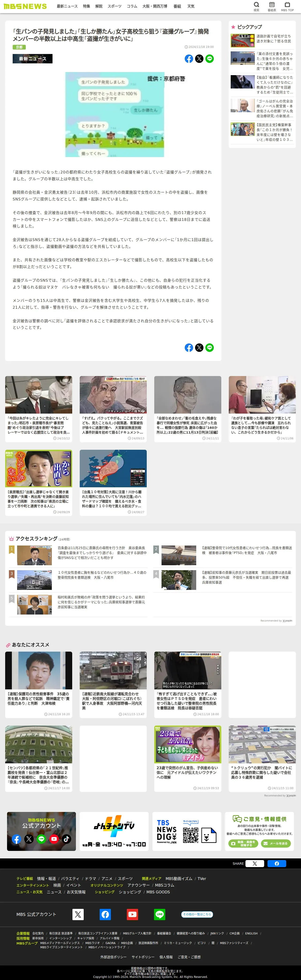Open related card 全部なめまわせ 11月13日判決
This screenshot has height=980, width=301.
coord(187,409)
